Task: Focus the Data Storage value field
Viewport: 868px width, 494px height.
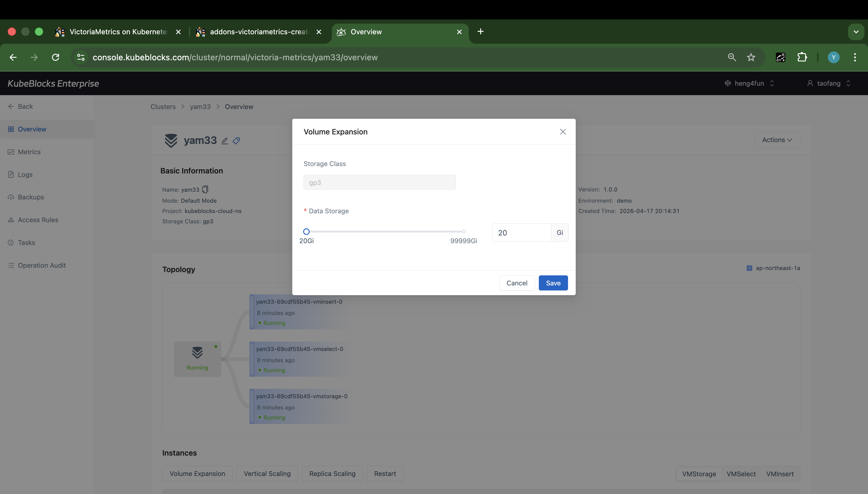Action: [522, 233]
